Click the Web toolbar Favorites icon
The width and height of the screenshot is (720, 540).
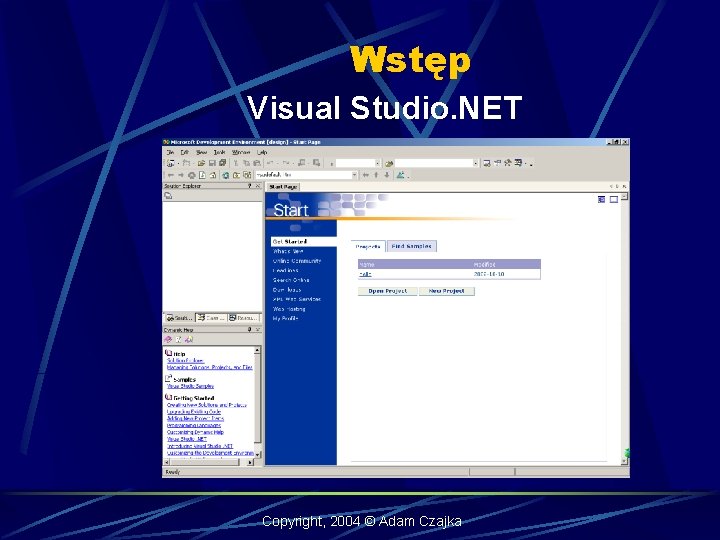[x=236, y=175]
